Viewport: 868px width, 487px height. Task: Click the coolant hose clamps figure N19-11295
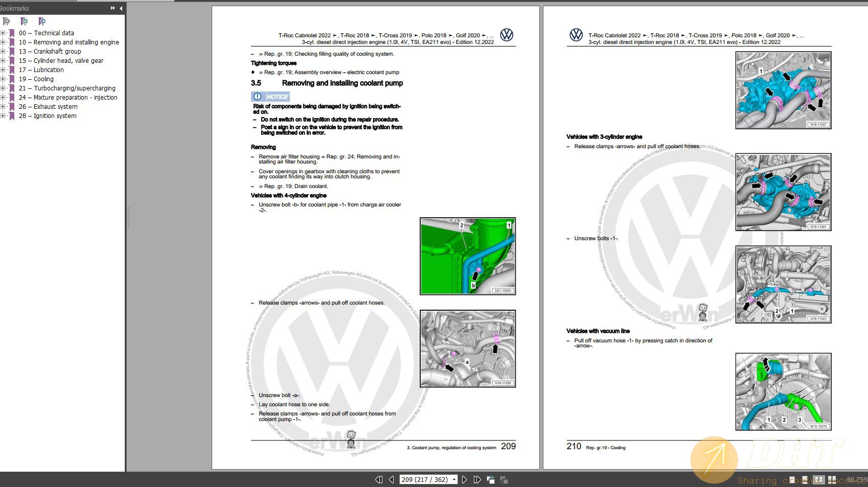pyautogui.click(x=468, y=349)
